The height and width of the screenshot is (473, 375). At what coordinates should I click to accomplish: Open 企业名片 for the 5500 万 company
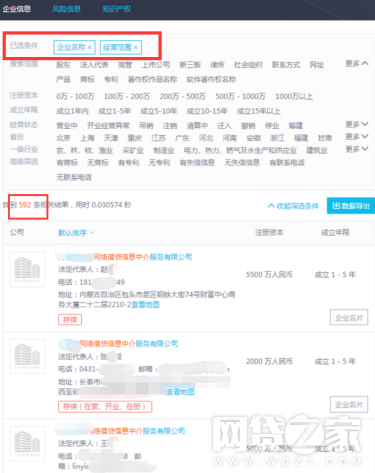point(349,317)
